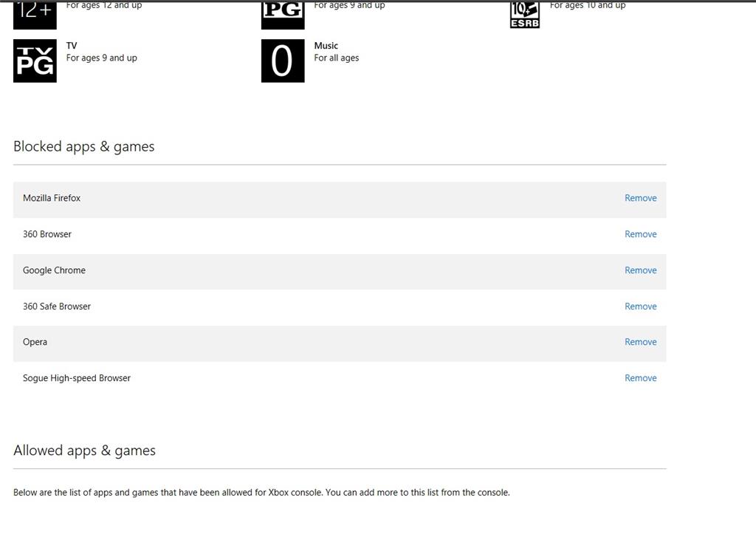
Task: Click the Xbox console allowed apps description
Action: 261,493
